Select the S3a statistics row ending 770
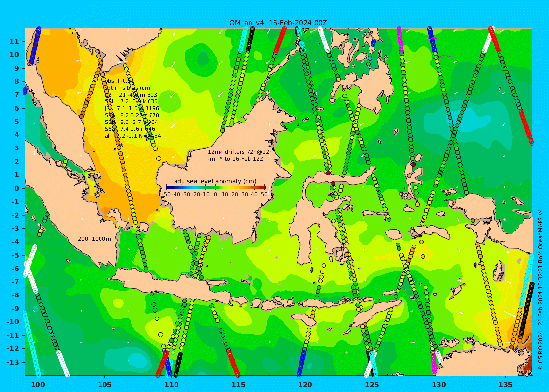The image size is (549, 392). click(132, 115)
